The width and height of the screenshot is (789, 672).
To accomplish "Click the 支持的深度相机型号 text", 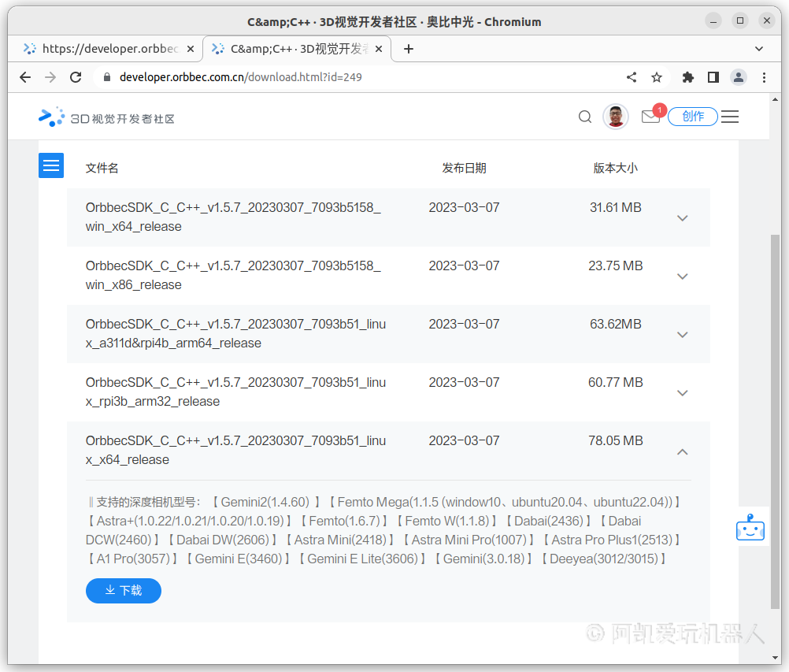I will (x=148, y=502).
